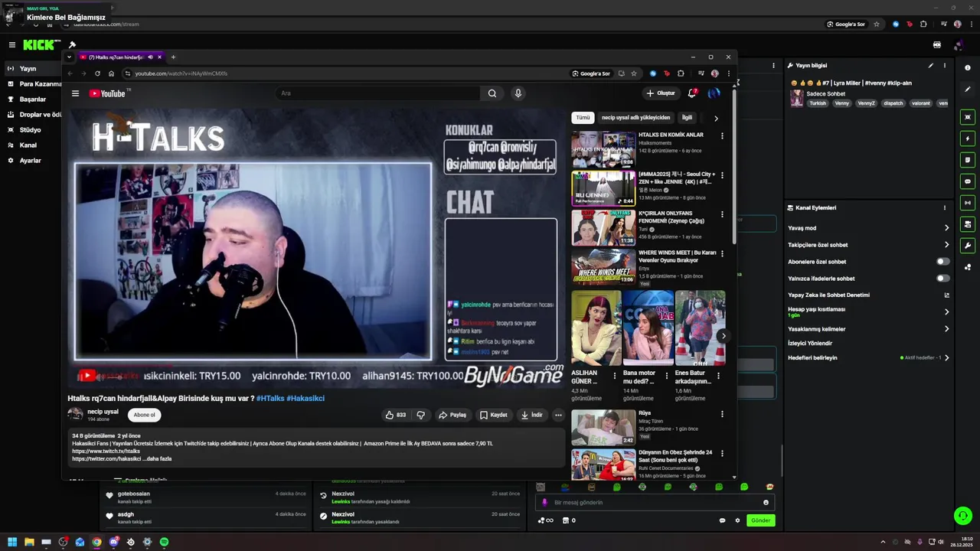The height and width of the screenshot is (551, 980).
Task: Open the tab search dropdown in YouTube window
Action: pyautogui.click(x=69, y=57)
